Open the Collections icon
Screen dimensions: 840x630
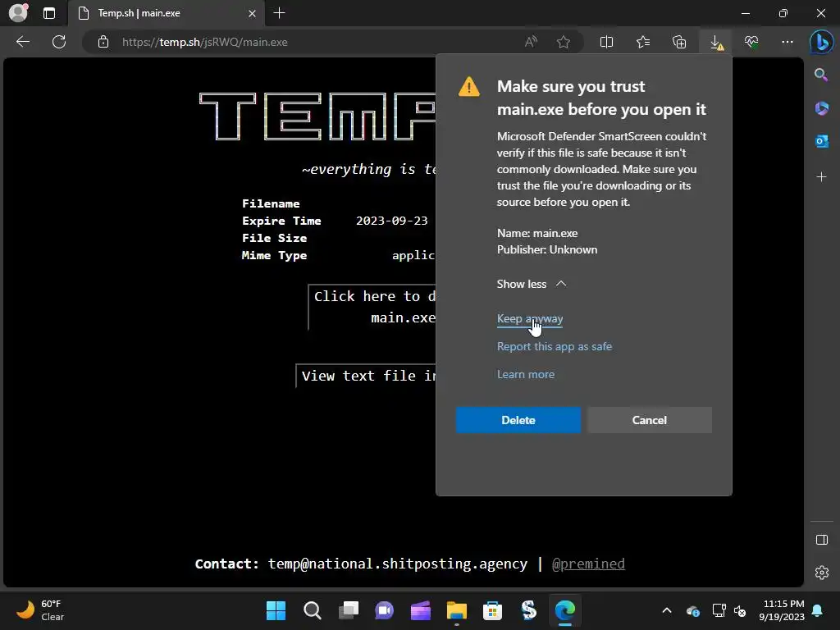coord(679,42)
